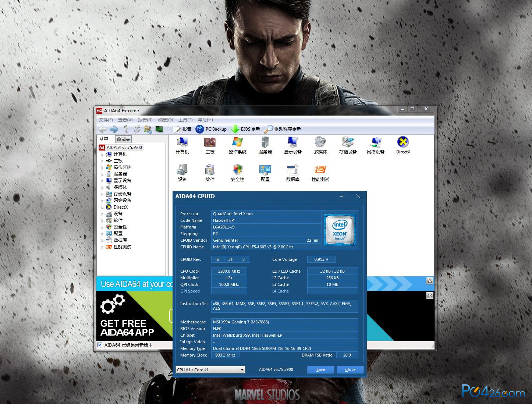The image size is (532, 404).
Task: Expand the 主板 tree node arrow
Action: 103,161
